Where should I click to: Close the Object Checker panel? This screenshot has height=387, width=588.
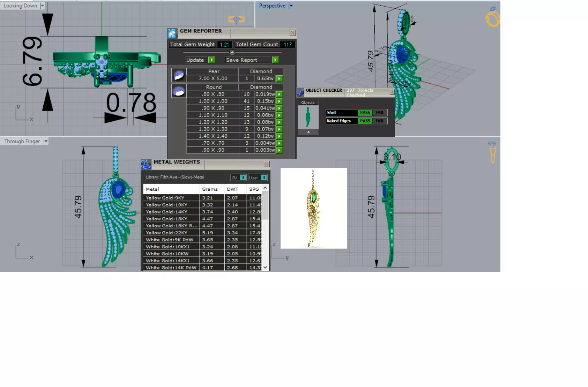click(392, 92)
